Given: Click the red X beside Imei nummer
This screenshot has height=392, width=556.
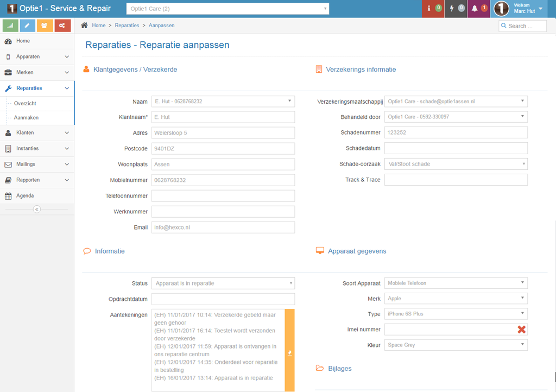Looking at the screenshot, I should 521,329.
